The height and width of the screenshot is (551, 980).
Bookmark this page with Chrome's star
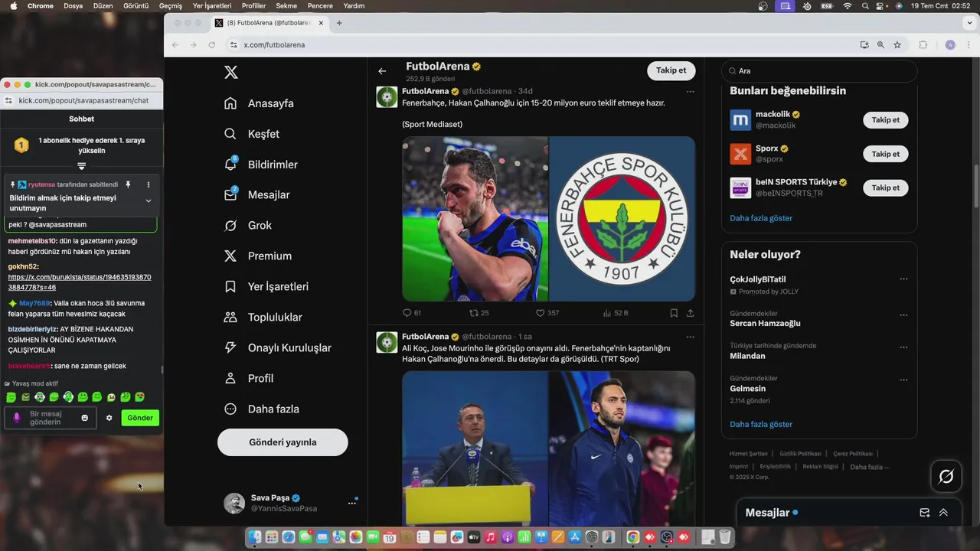[897, 45]
